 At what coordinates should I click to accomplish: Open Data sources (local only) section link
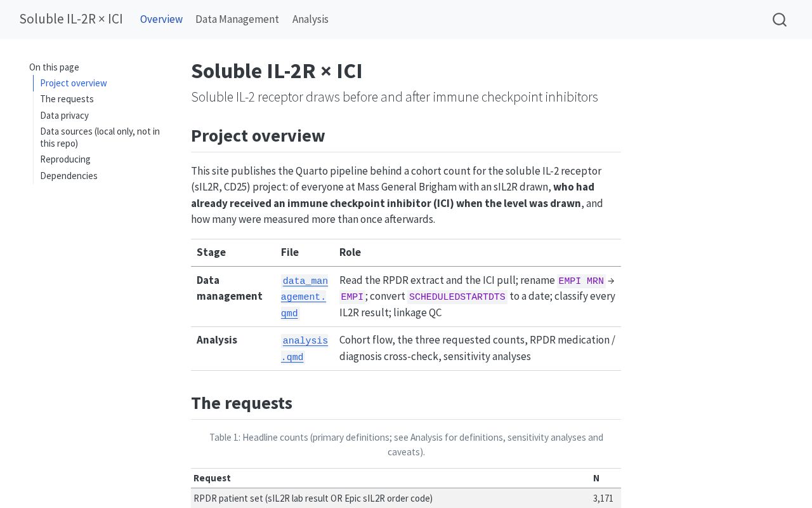pos(100,137)
